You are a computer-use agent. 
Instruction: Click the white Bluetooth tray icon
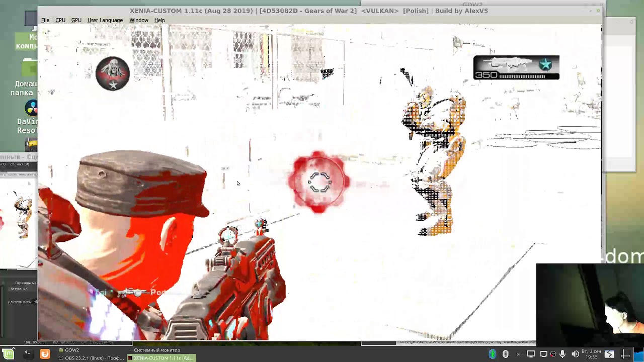tap(506, 354)
